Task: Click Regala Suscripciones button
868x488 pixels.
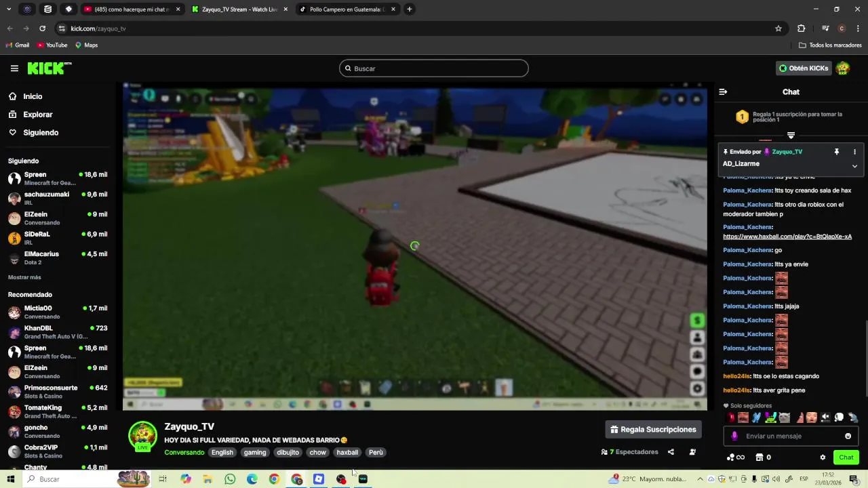Action: 653,430
